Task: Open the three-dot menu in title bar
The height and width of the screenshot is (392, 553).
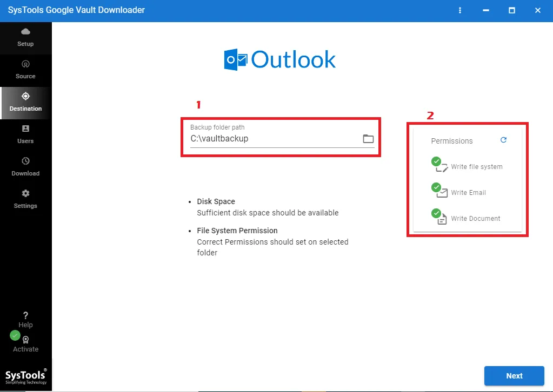Action: point(460,10)
